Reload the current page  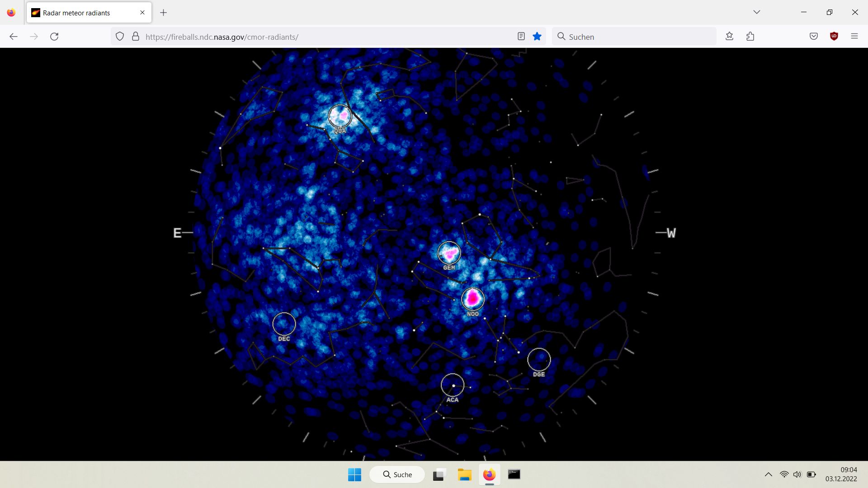[x=54, y=37]
